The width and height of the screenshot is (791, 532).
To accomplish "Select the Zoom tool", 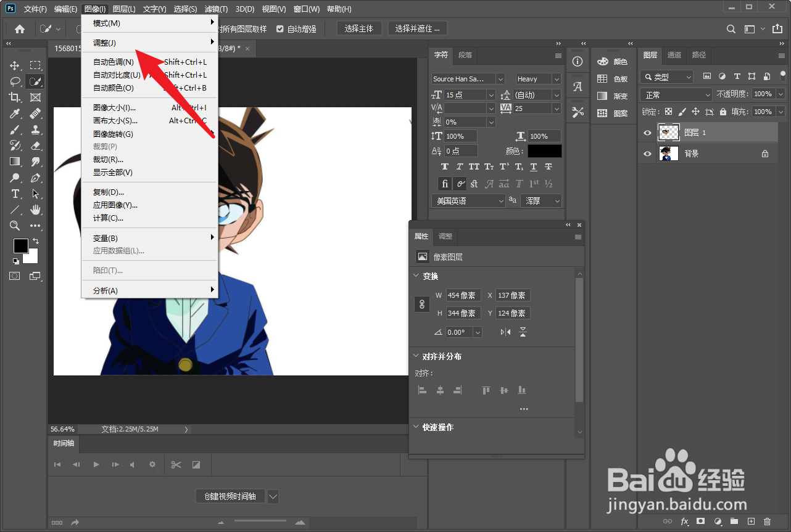I will click(x=15, y=226).
